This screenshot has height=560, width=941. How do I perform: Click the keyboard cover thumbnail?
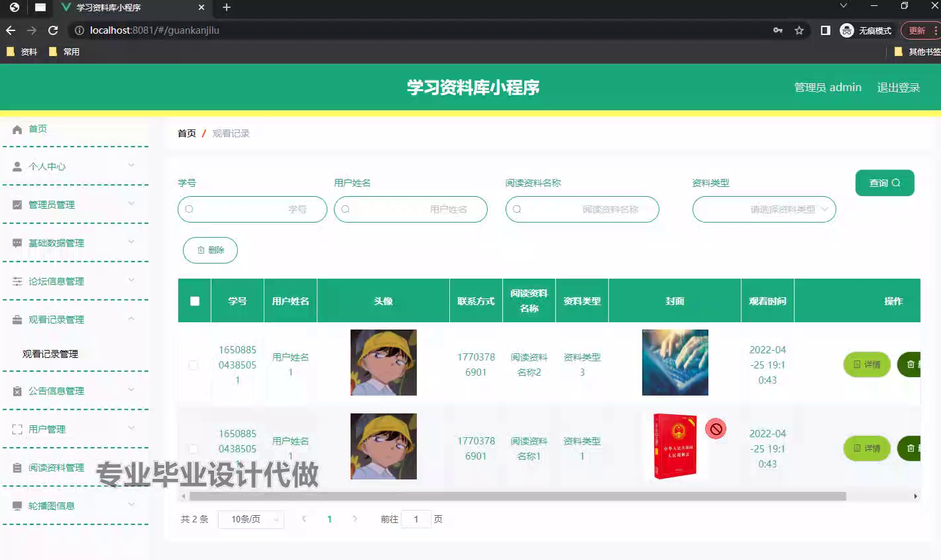[x=675, y=363]
